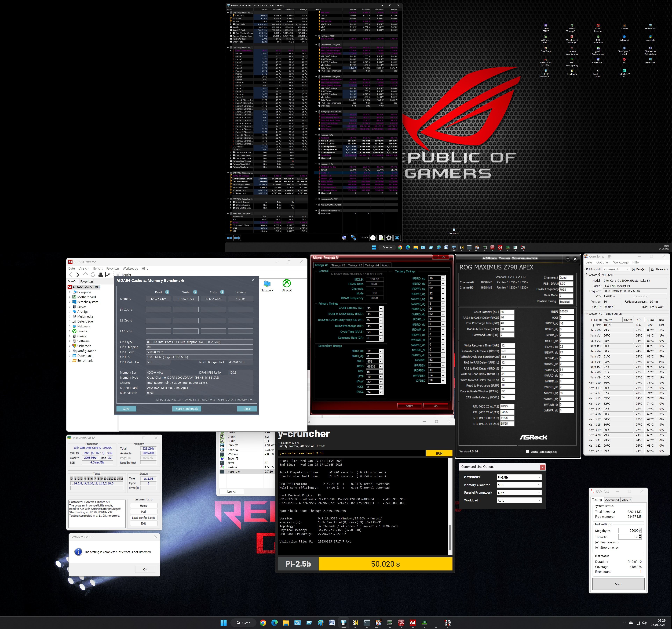Click info icon next to Read

click(x=167, y=292)
